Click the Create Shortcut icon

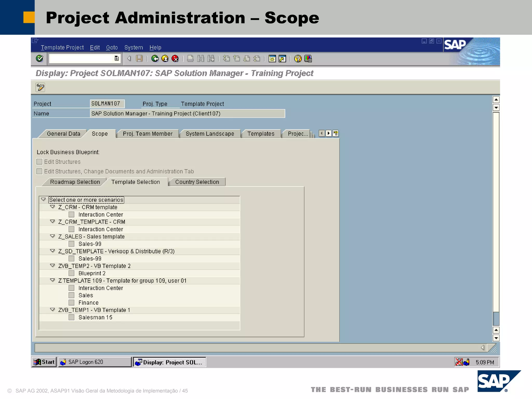pos(282,59)
